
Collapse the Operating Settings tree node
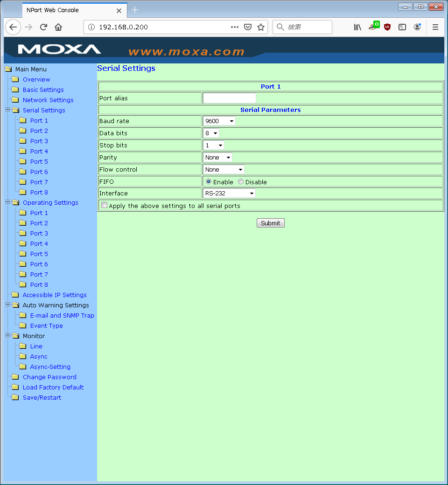(8, 201)
